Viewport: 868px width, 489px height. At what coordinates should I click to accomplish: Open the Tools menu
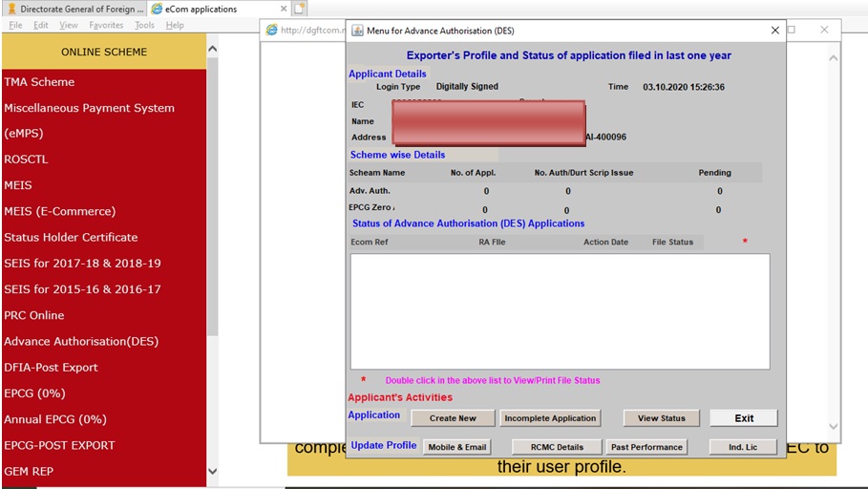144,25
